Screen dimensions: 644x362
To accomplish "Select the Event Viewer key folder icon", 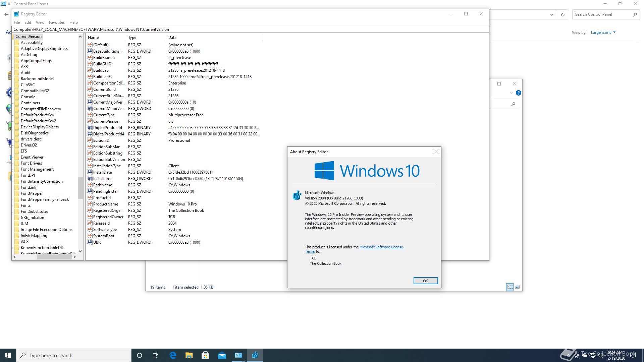I will point(16,157).
